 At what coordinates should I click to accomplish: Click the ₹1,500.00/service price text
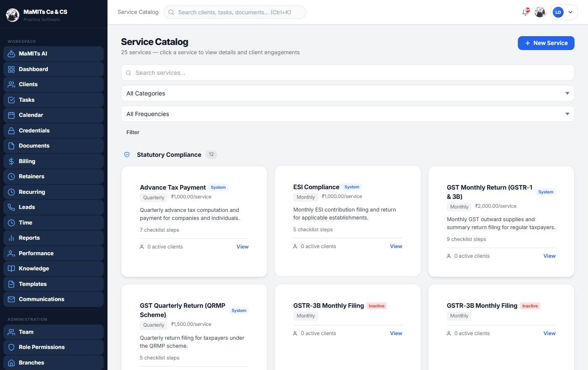(191, 324)
